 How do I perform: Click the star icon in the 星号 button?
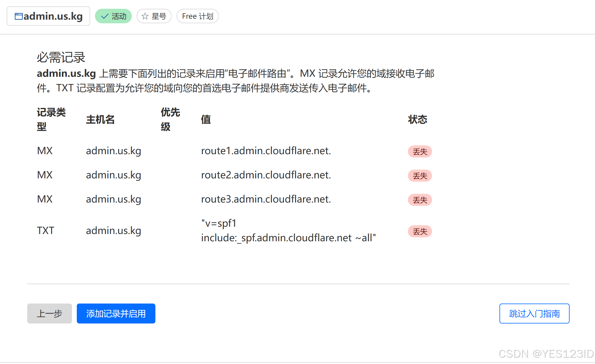[145, 16]
